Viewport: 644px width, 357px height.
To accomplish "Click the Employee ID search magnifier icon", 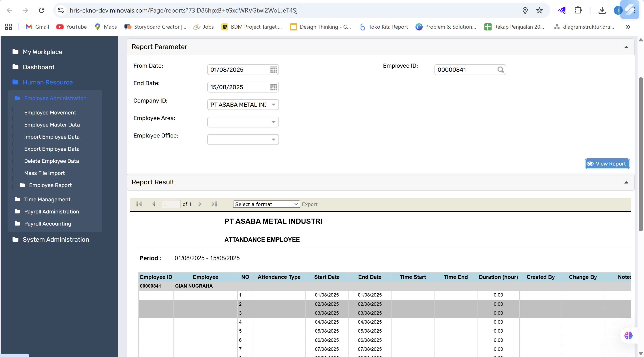I will (x=500, y=70).
